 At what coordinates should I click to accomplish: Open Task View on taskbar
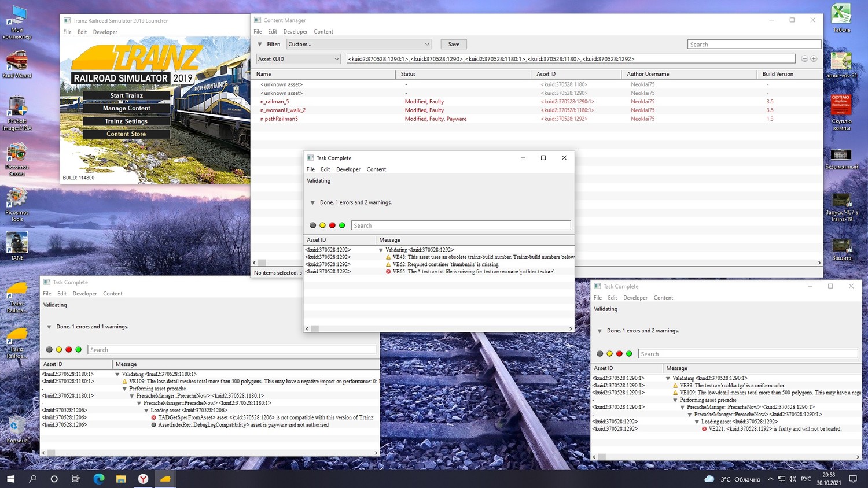[x=76, y=479]
